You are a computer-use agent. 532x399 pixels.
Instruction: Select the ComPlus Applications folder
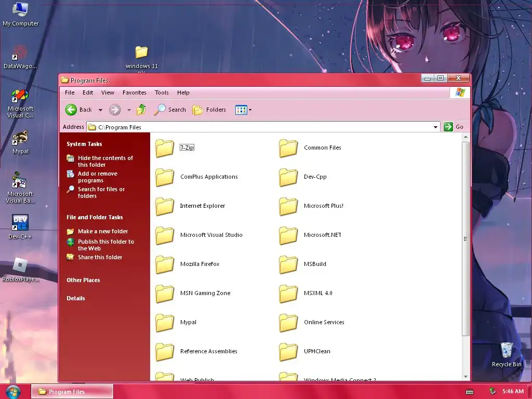pos(197,177)
